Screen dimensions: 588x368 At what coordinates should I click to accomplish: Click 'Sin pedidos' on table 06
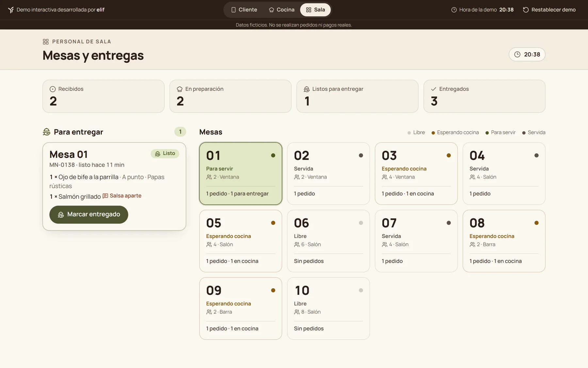pyautogui.click(x=309, y=261)
